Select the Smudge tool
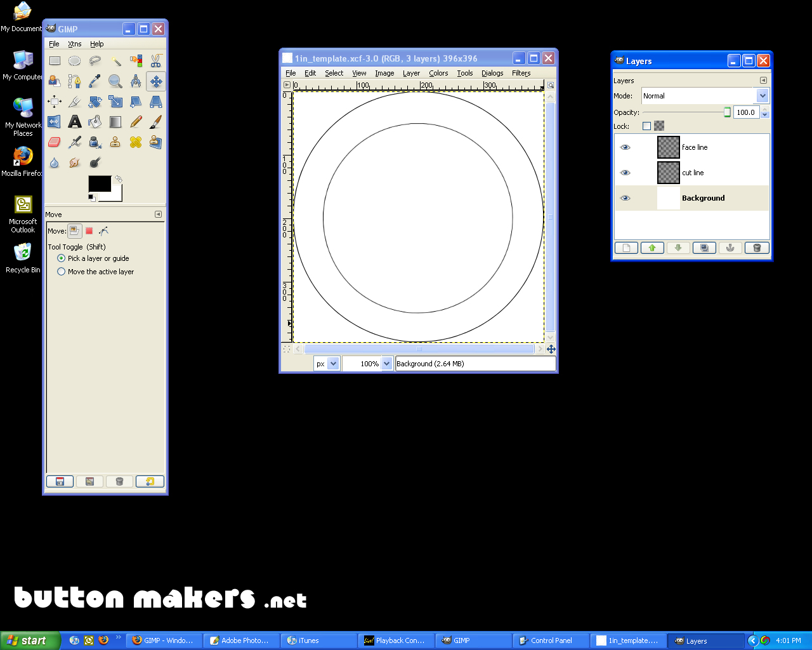The image size is (812, 650). 75,162
